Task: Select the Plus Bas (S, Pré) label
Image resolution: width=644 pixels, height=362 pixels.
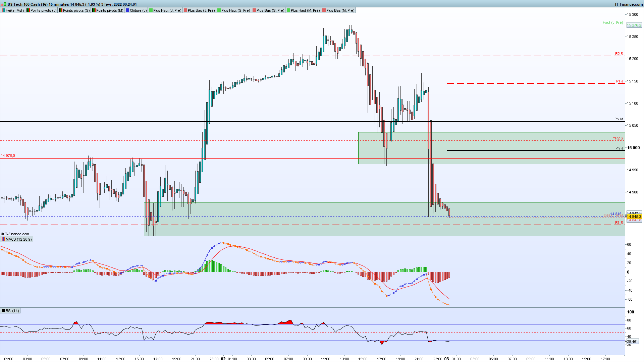Action: pyautogui.click(x=270, y=10)
